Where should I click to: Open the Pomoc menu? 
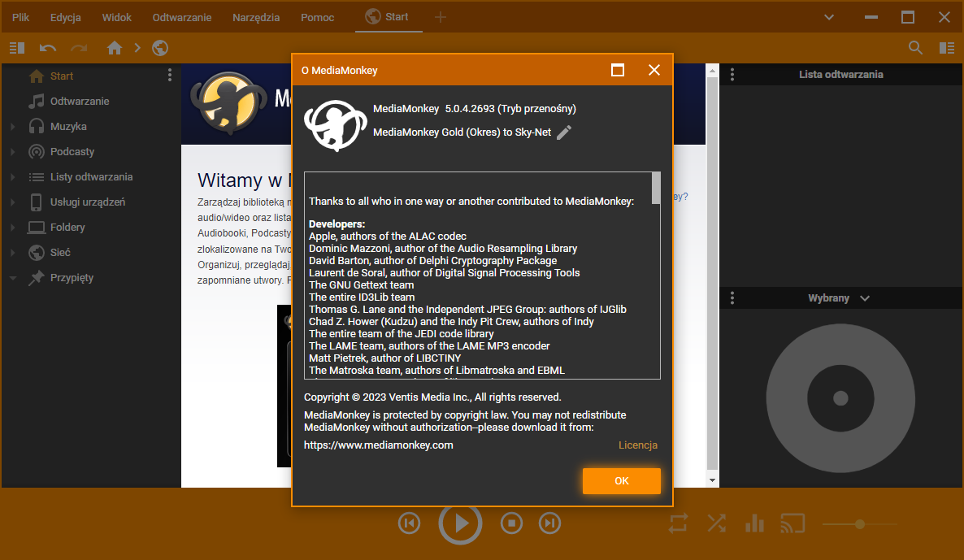click(317, 17)
